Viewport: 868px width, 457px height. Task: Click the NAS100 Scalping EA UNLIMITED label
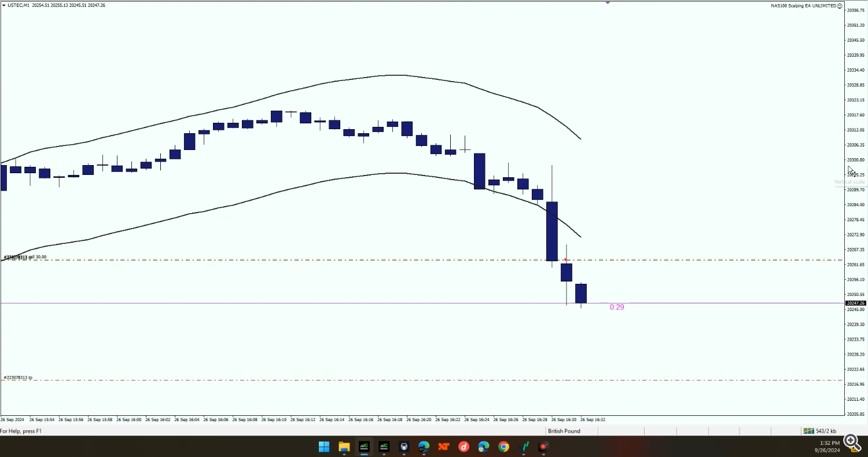coord(803,6)
